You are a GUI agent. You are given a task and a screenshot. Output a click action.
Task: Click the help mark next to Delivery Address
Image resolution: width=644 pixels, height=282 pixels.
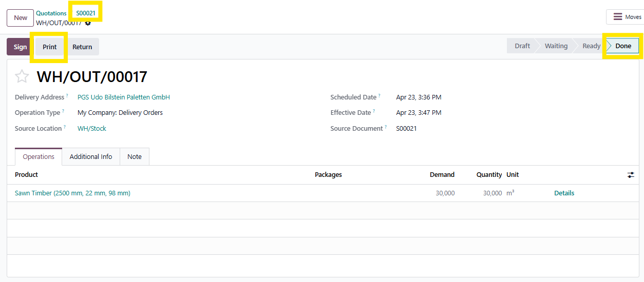coord(67,96)
